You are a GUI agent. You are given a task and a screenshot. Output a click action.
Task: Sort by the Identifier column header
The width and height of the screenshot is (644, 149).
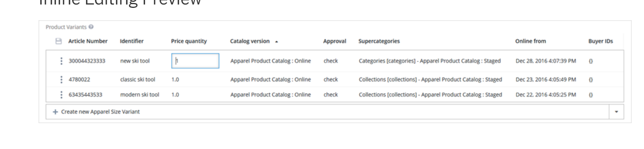click(131, 41)
